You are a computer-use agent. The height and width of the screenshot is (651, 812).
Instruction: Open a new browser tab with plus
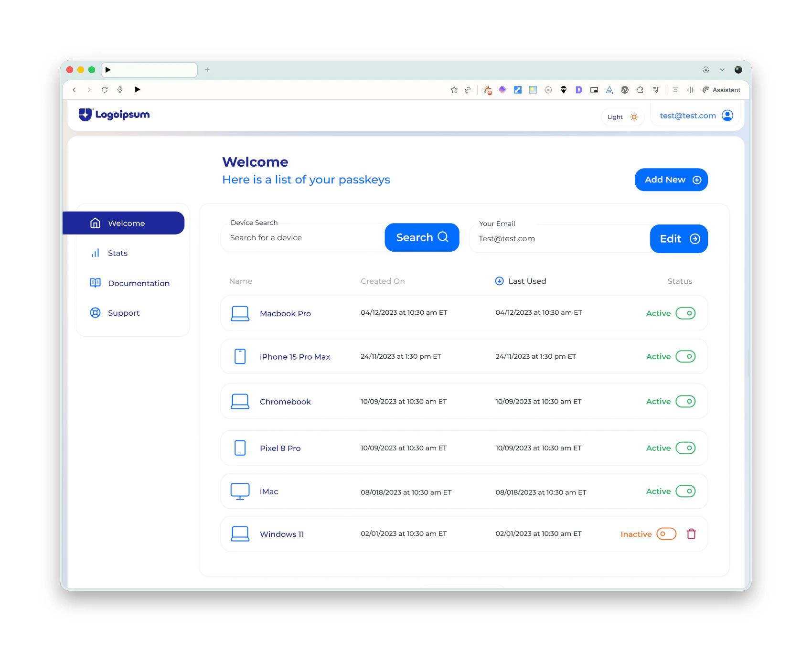click(x=207, y=70)
